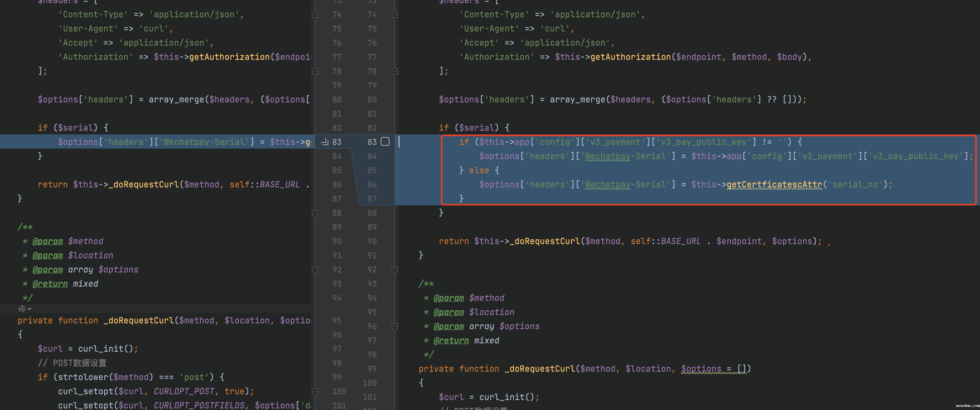The height and width of the screenshot is (410, 980).
Task: Click @return tag link in left pane docblock
Action: [x=50, y=284]
